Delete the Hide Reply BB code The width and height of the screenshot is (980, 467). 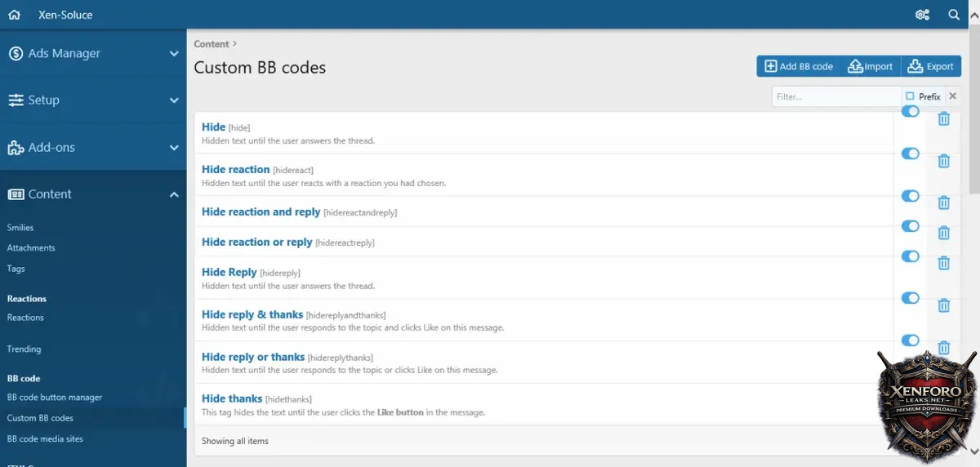pos(943,263)
